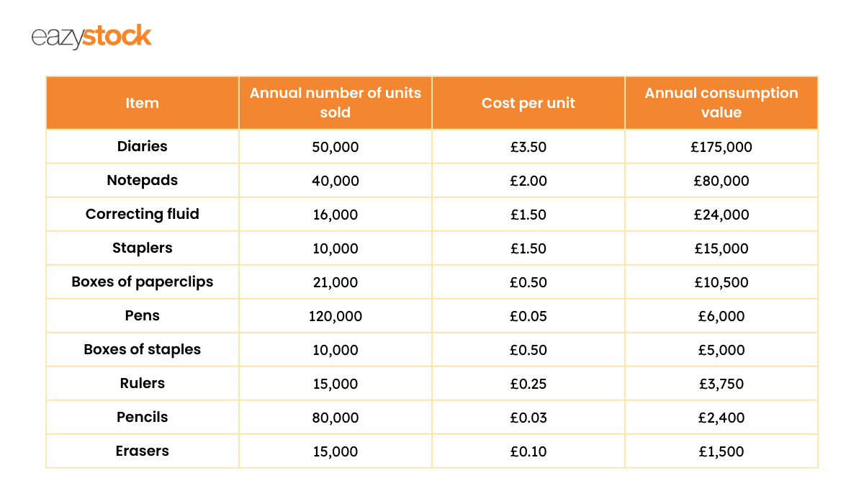
Task: Click the eazystock logo
Action: pos(91,37)
